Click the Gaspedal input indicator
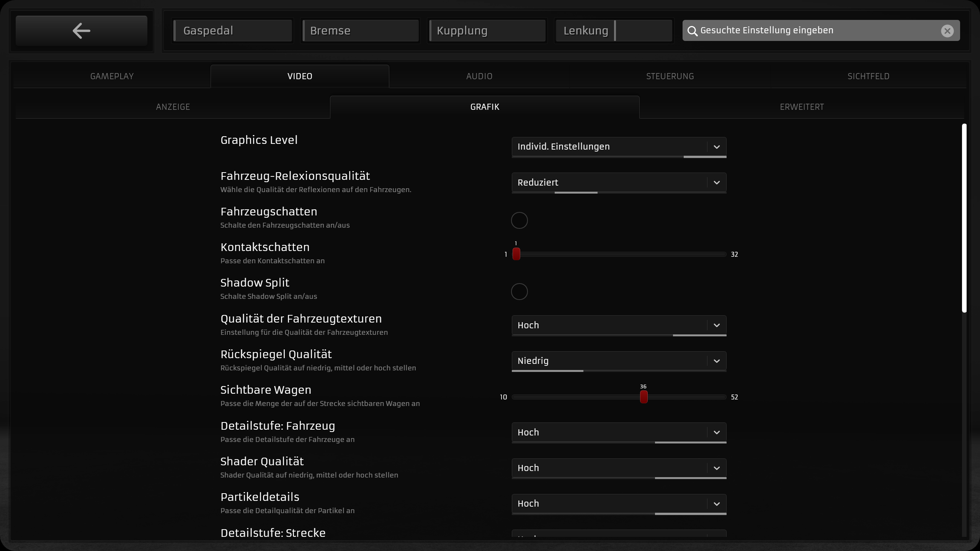The width and height of the screenshot is (980, 551). [x=232, y=31]
